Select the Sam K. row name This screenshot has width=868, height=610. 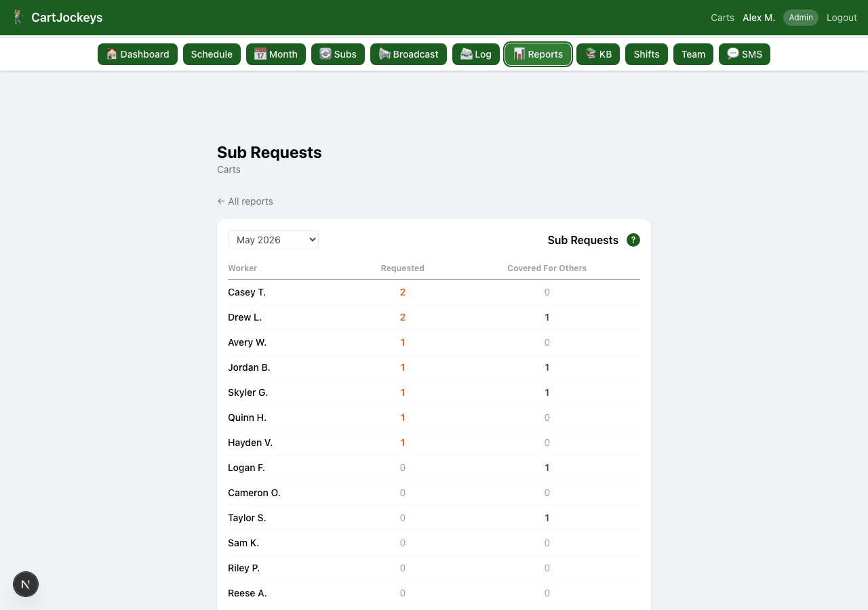243,543
